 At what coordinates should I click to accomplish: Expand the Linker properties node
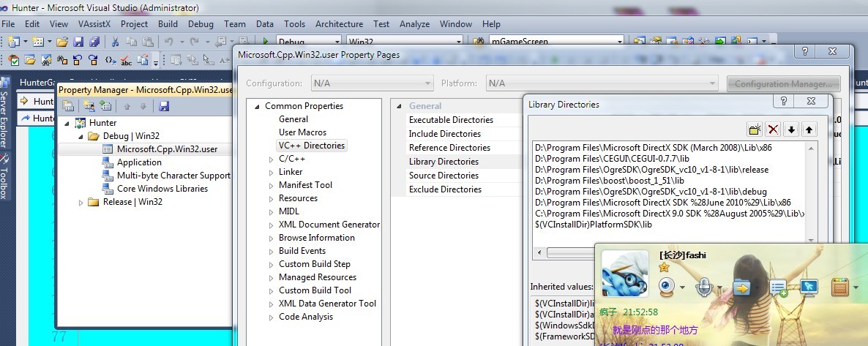[272, 172]
